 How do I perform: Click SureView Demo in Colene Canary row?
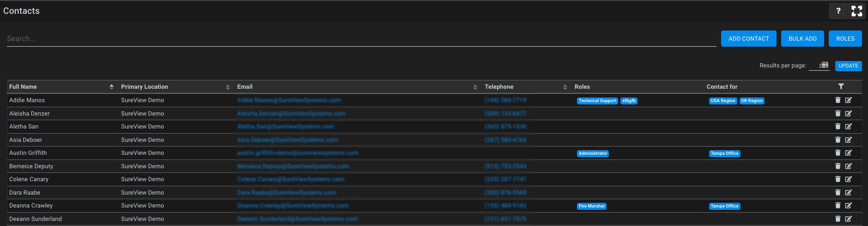[x=143, y=179]
